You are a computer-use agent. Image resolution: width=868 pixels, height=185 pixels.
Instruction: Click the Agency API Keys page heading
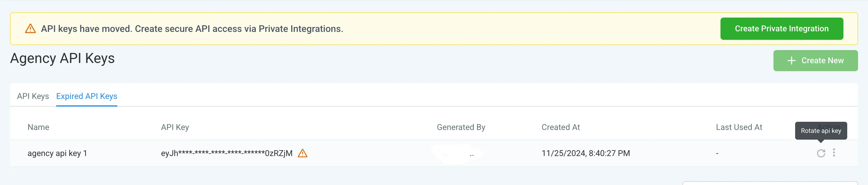(x=62, y=58)
